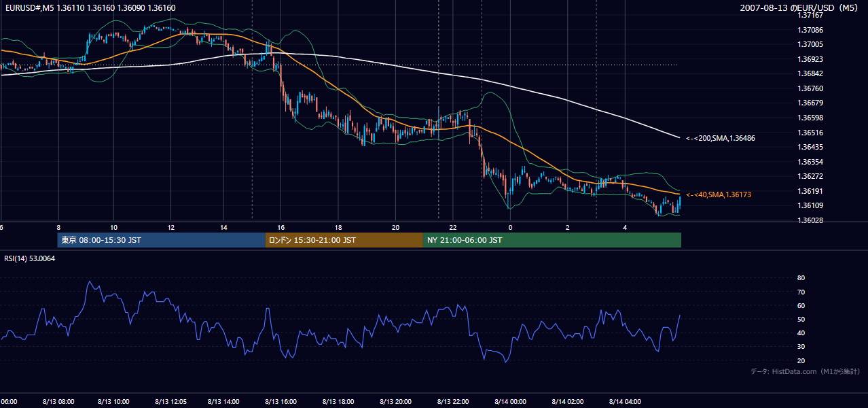868x408 pixels.
Task: Click the 8/14 00:00 time label
Action: pos(510,401)
